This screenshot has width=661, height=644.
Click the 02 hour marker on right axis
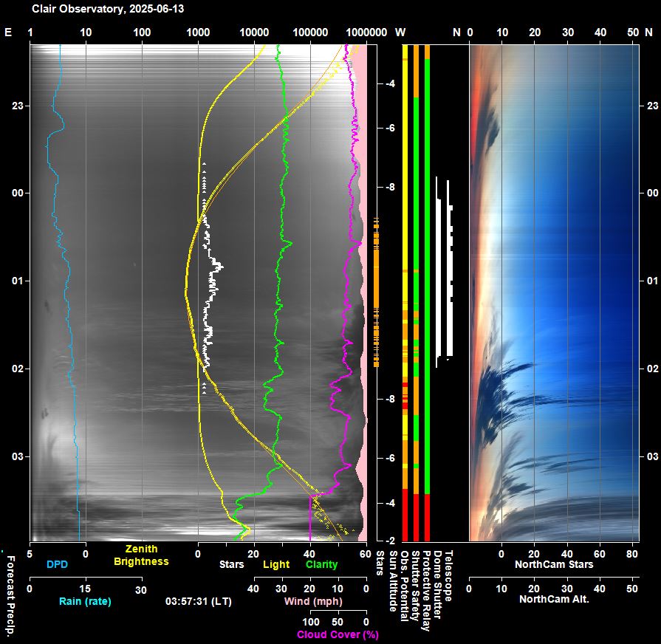coord(651,369)
